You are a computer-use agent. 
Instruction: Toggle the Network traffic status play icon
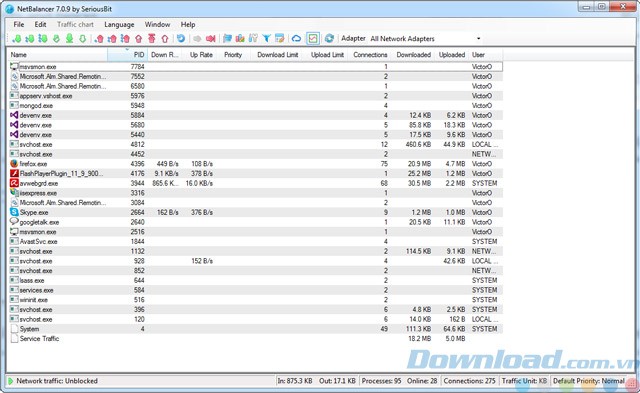11,381
